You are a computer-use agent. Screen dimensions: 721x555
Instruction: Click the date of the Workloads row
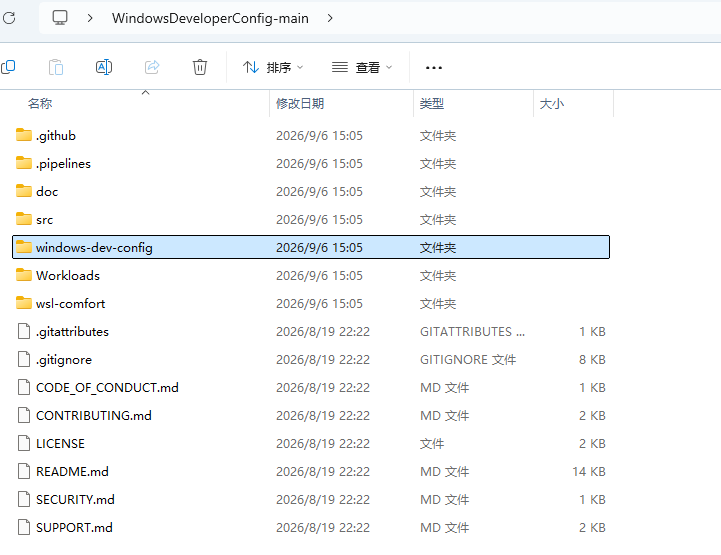tap(319, 275)
